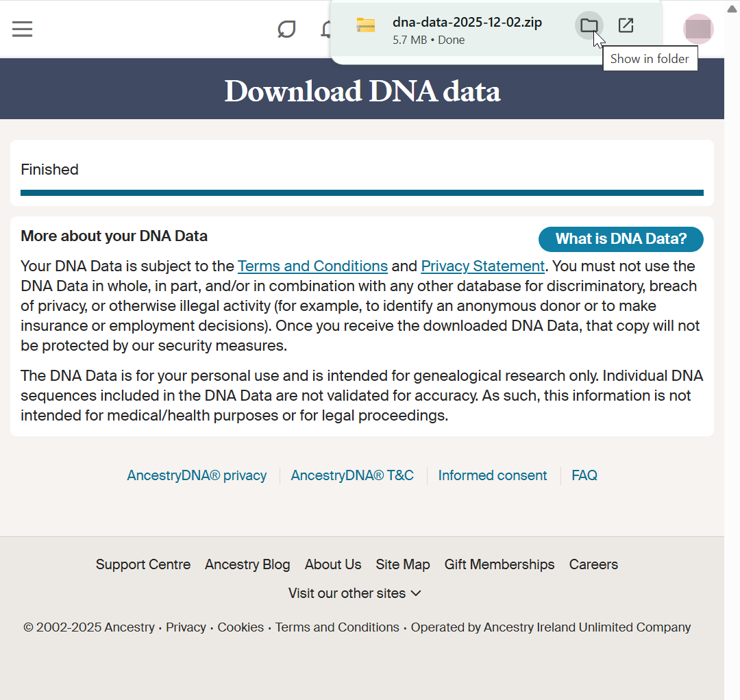Open Gift Memberships page
740x700 pixels.
click(500, 564)
